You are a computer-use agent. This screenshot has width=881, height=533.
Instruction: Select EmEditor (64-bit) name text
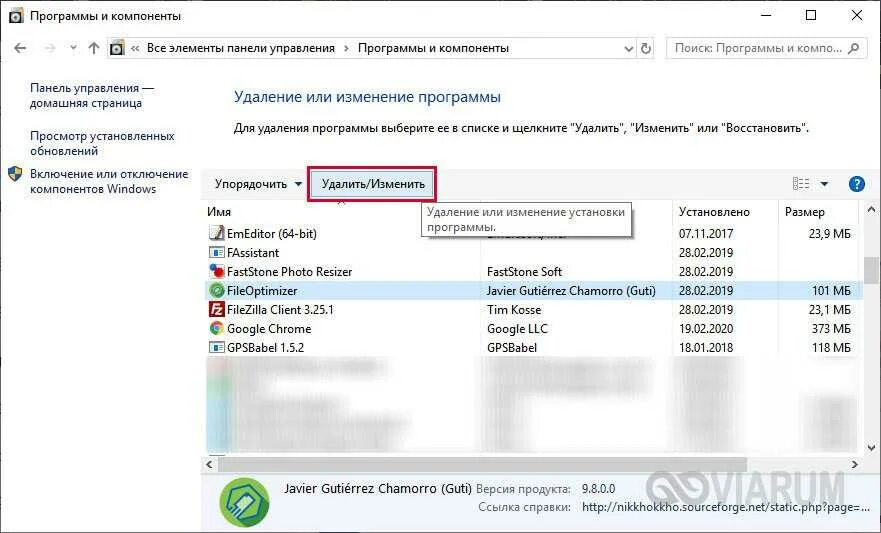tap(272, 233)
